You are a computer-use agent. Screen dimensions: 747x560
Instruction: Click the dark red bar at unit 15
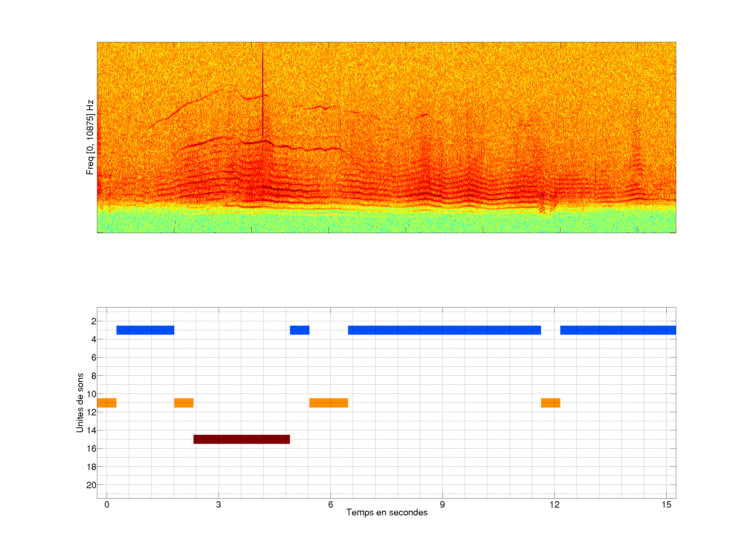241,439
